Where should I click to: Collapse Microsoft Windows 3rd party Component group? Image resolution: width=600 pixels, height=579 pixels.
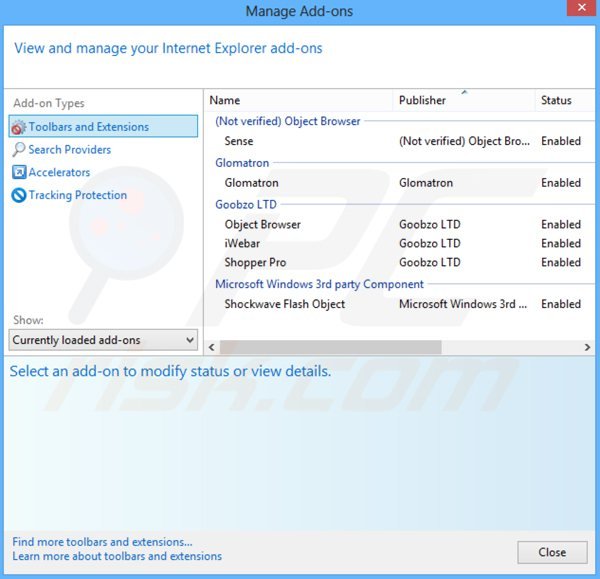[x=319, y=284]
